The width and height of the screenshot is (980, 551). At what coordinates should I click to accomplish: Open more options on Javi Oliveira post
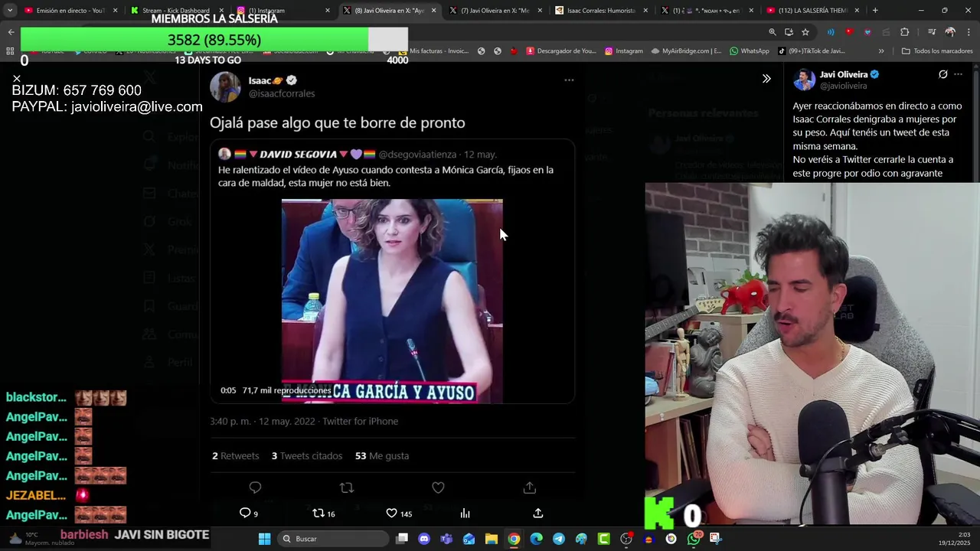(958, 74)
